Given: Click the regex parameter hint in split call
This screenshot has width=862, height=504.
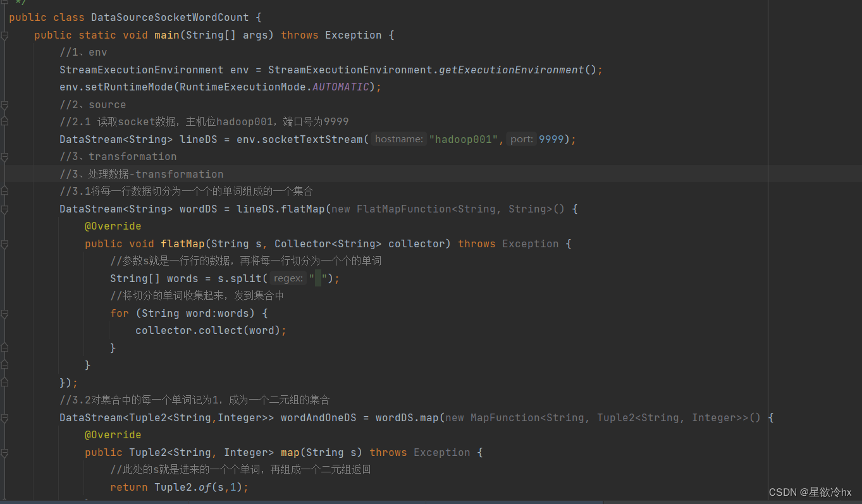Looking at the screenshot, I should 288,278.
